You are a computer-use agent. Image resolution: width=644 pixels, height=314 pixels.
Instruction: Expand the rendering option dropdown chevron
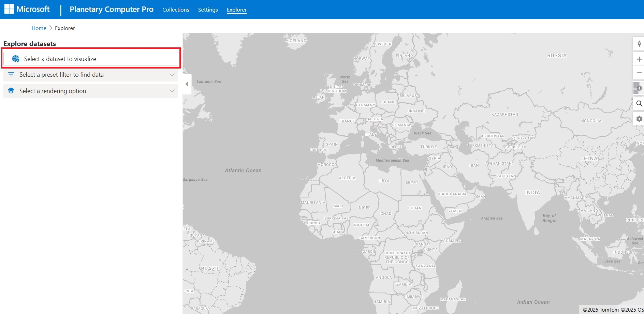tap(172, 91)
